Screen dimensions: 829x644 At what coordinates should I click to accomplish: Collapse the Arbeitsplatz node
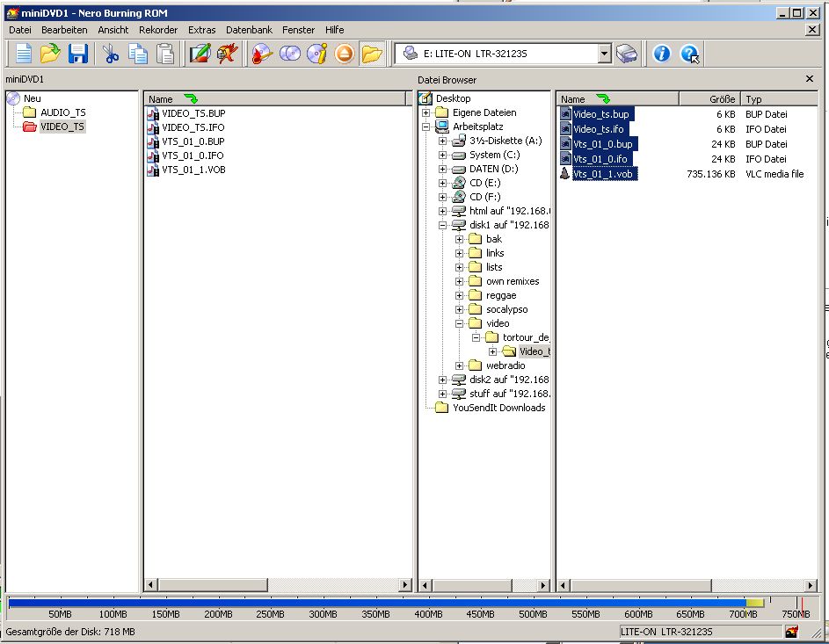point(425,127)
